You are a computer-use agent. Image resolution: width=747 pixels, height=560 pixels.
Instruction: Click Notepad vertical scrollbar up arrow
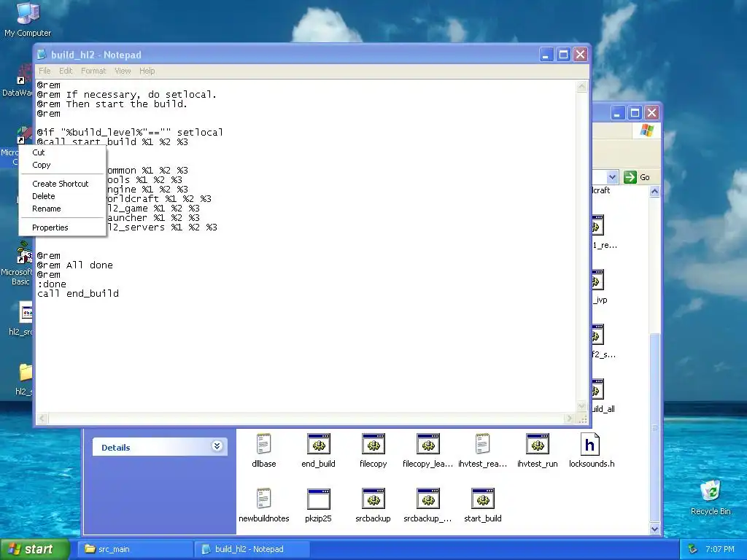pos(581,87)
